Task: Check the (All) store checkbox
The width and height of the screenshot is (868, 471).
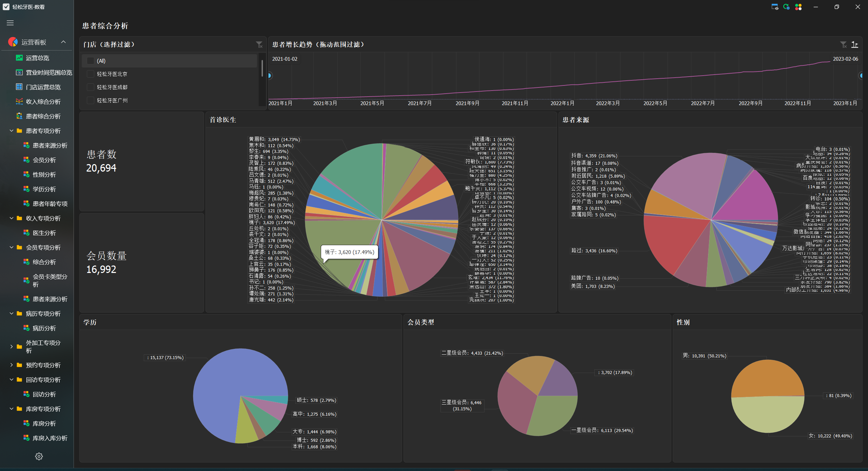Action: click(x=91, y=61)
